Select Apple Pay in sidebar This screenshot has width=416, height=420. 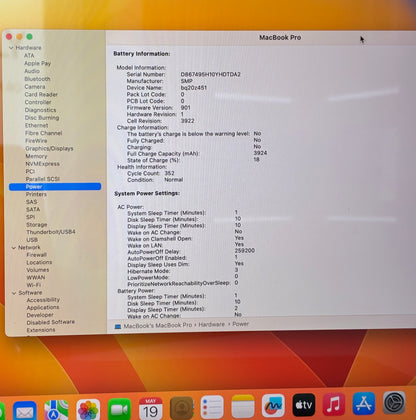point(37,63)
